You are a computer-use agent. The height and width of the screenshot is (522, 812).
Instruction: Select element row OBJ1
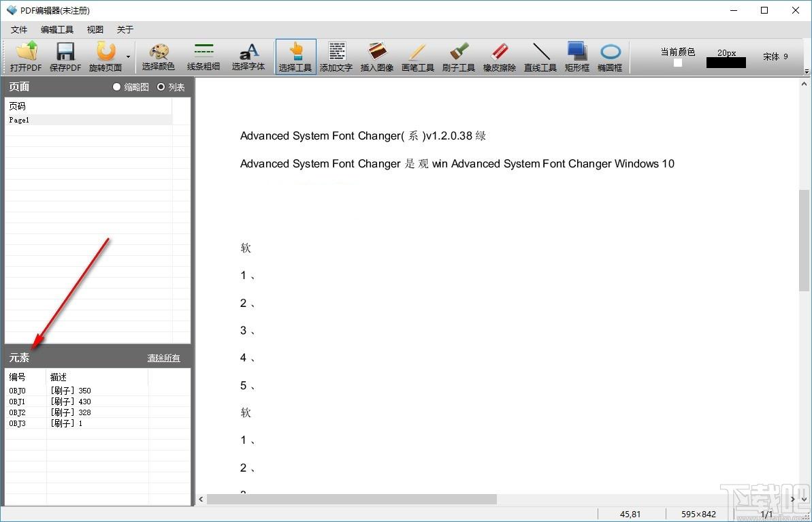coord(98,402)
